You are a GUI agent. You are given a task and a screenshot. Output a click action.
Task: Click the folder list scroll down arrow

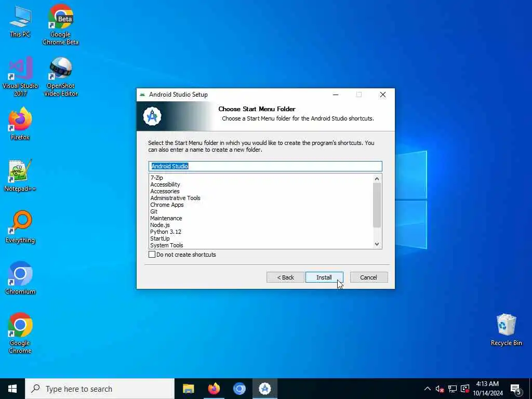377,244
